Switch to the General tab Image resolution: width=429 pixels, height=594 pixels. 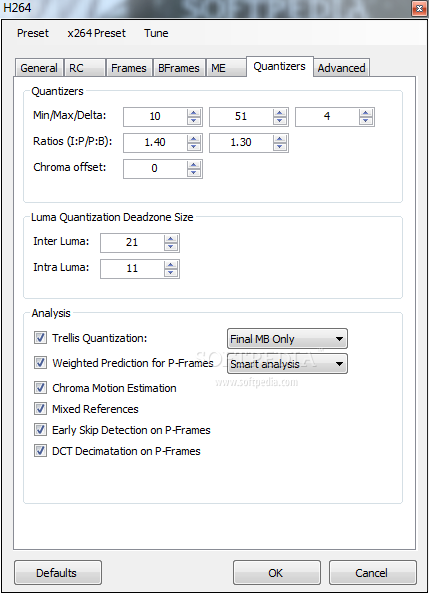pyautogui.click(x=39, y=68)
